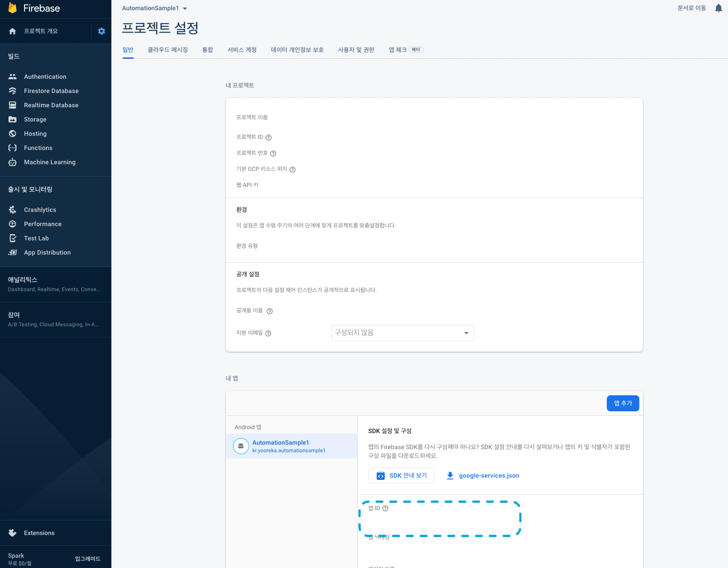Click the 빌드 section heading
728x568 pixels.
coord(14,56)
